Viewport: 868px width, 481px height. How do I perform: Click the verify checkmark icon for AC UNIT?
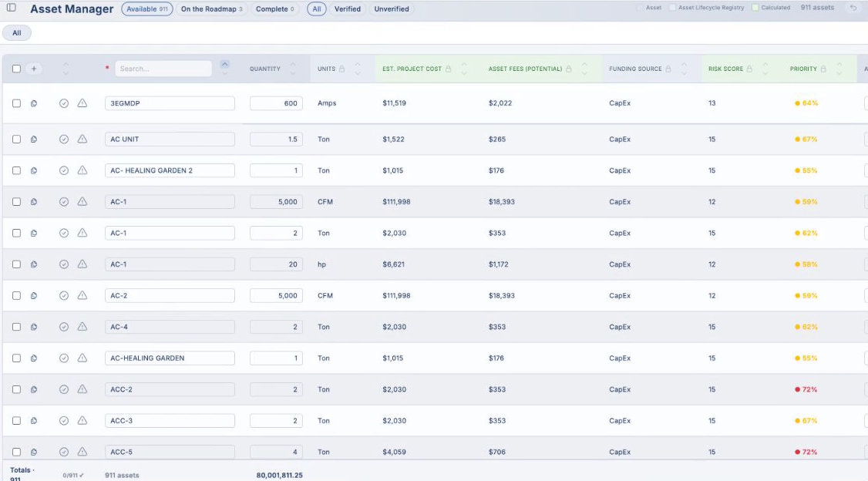(x=64, y=140)
